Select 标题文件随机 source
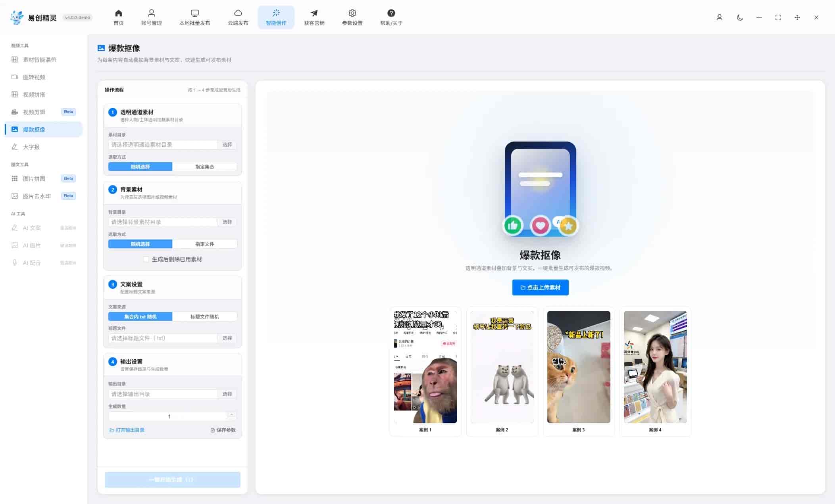This screenshot has height=504, width=835. click(x=205, y=316)
